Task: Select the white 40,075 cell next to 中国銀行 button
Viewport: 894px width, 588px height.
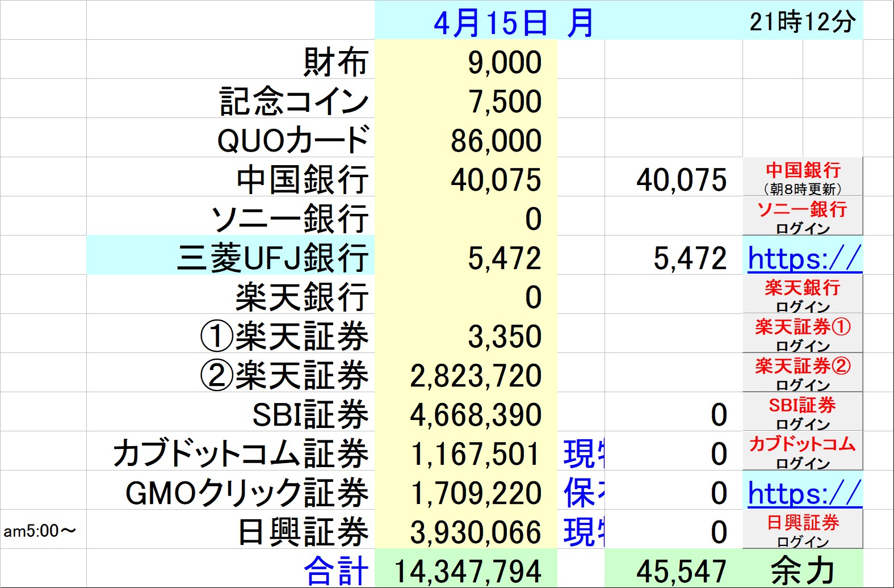Action: point(674,177)
